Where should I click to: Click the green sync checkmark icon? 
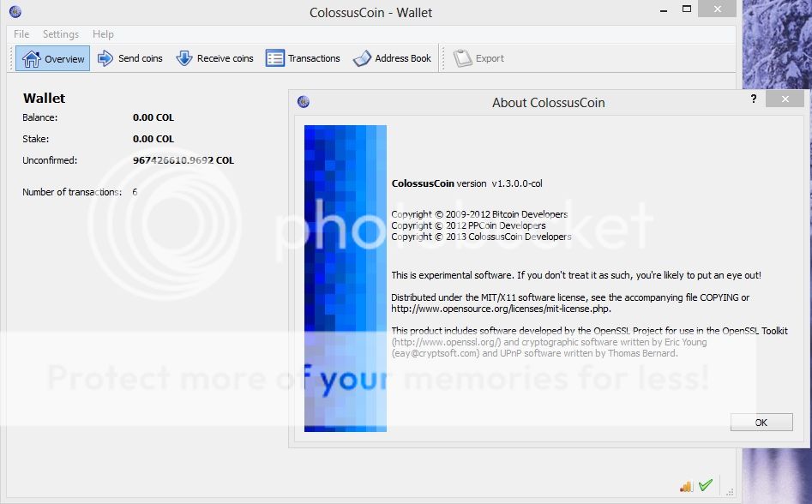pos(706,485)
